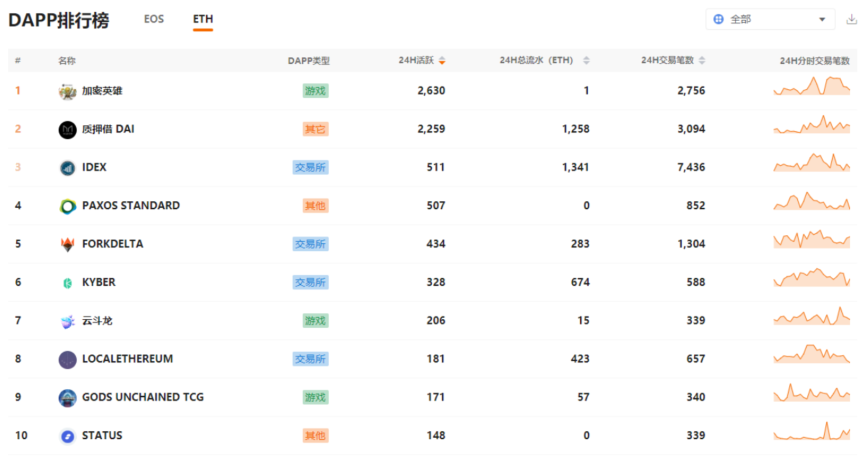Click the 质押借 DAI logo icon
The image size is (864, 462).
[x=67, y=130]
